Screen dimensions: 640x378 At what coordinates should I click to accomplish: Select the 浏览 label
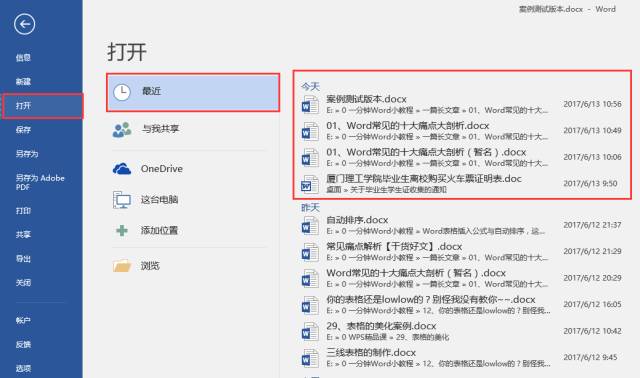pyautogui.click(x=150, y=266)
